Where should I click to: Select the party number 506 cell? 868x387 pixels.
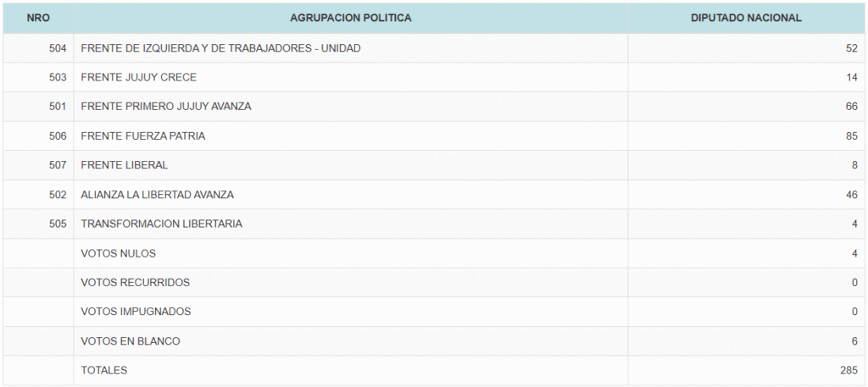pos(58,135)
